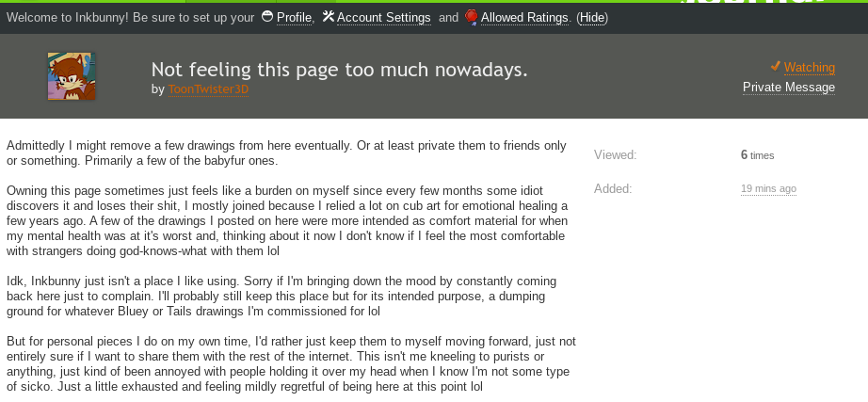
Task: Click the "19 mins ago" timestamp
Action: (768, 188)
